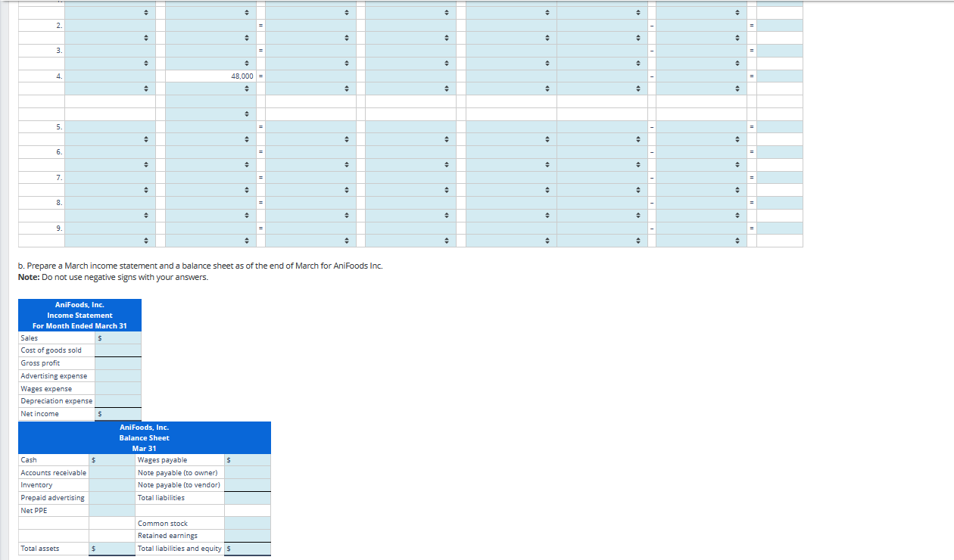Click the 'Balance Sheet' table heading

click(144, 437)
